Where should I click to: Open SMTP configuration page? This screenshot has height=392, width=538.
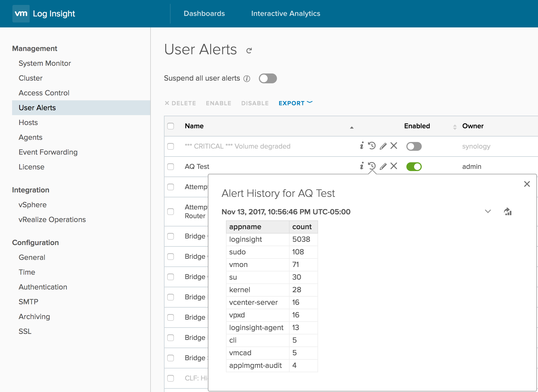click(29, 302)
